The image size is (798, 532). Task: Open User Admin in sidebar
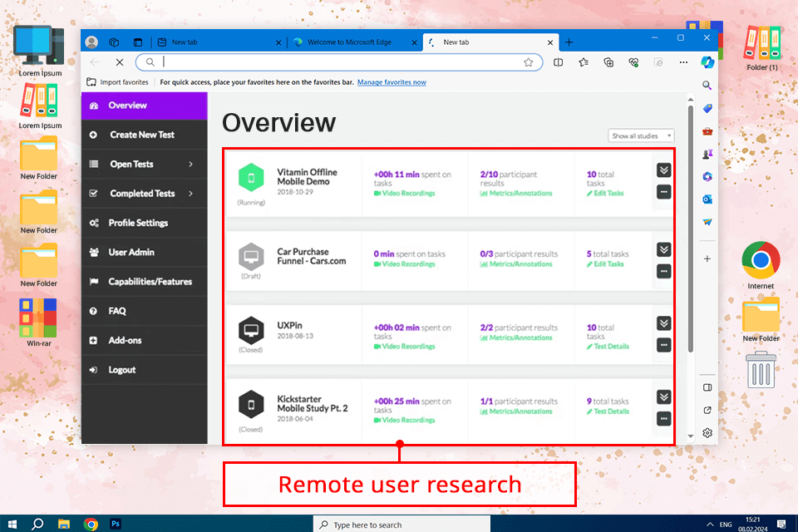[x=144, y=252]
